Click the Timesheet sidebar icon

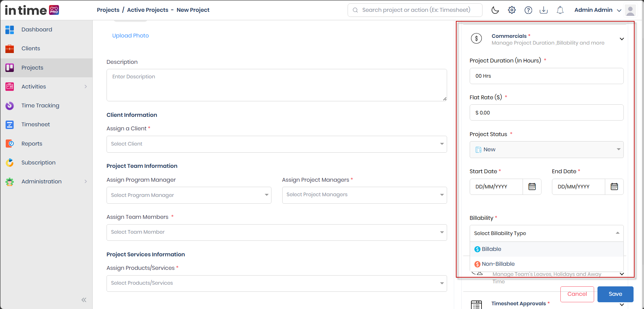pyautogui.click(x=10, y=125)
